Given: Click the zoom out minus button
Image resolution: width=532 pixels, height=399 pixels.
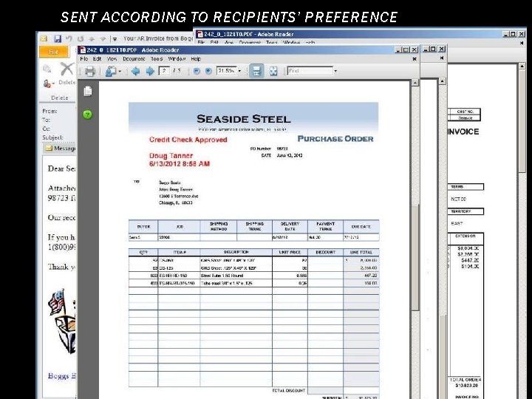Looking at the screenshot, I should click(x=197, y=71).
